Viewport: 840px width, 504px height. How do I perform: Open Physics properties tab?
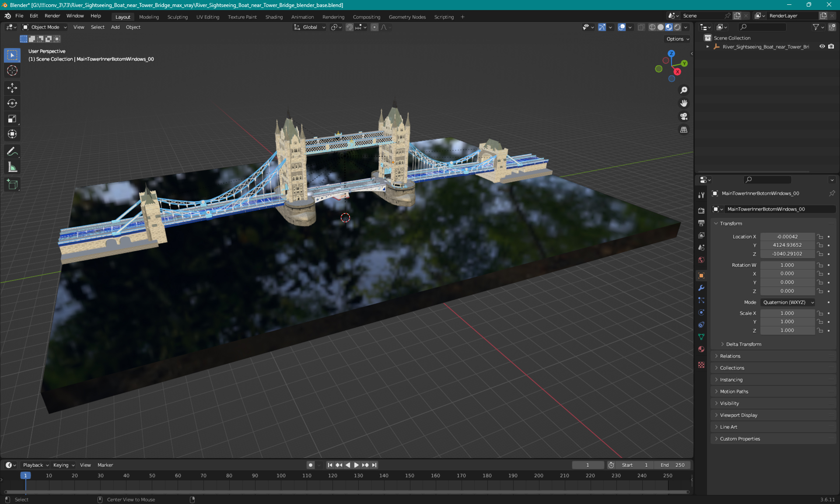coord(701,312)
